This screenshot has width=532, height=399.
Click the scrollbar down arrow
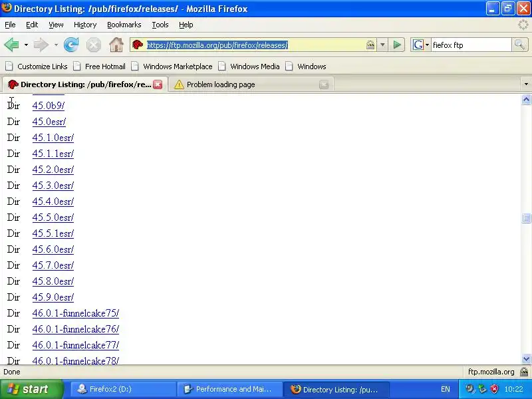click(526, 358)
